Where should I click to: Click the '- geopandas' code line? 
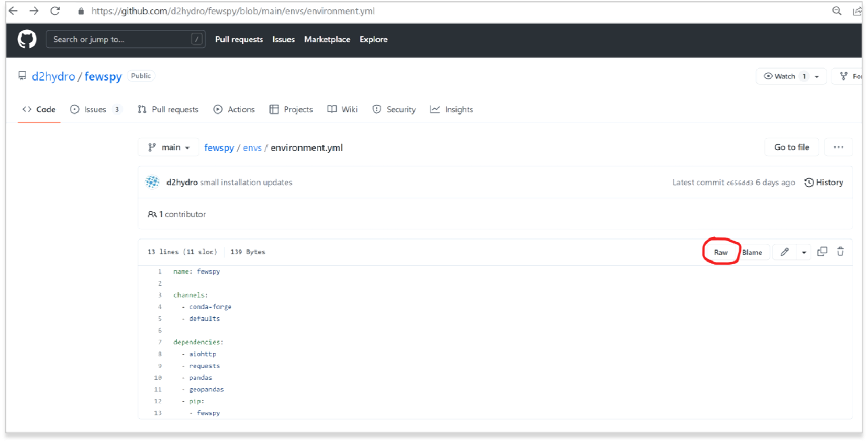[203, 389]
